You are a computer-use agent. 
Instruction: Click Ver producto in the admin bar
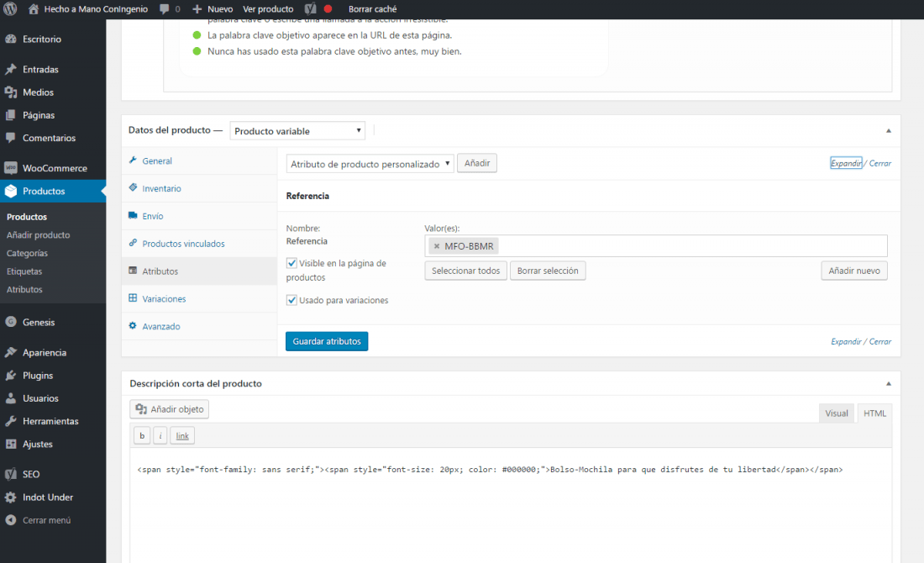[268, 9]
